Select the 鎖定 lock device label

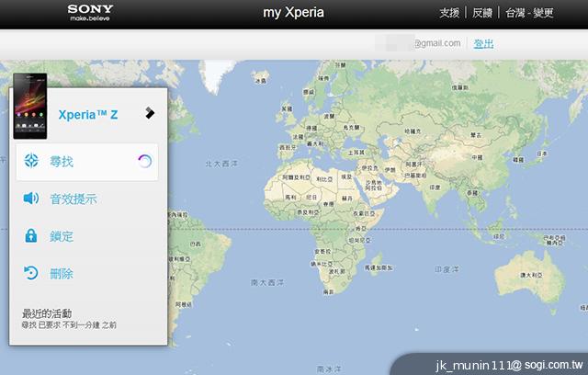[x=62, y=236]
